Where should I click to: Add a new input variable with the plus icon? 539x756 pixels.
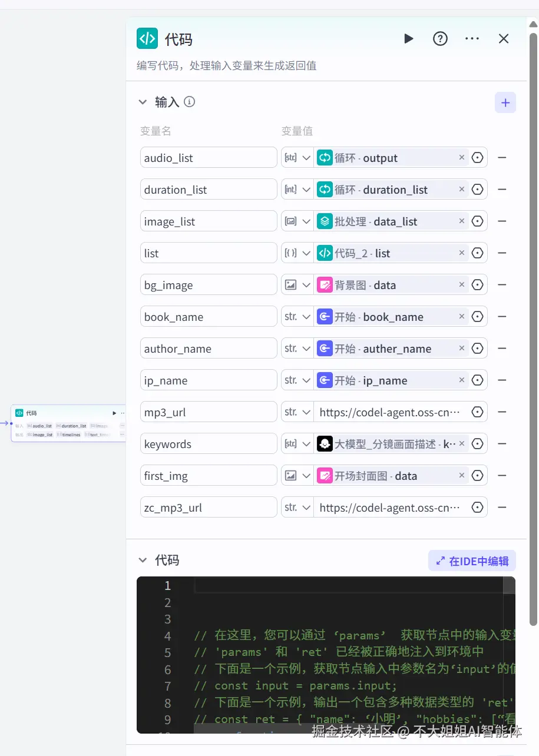click(x=505, y=102)
